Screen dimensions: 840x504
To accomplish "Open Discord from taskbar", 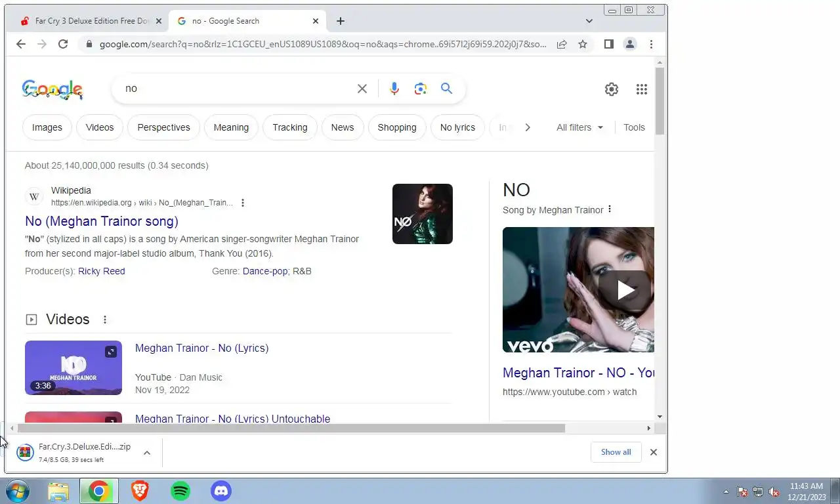I will pos(221,491).
